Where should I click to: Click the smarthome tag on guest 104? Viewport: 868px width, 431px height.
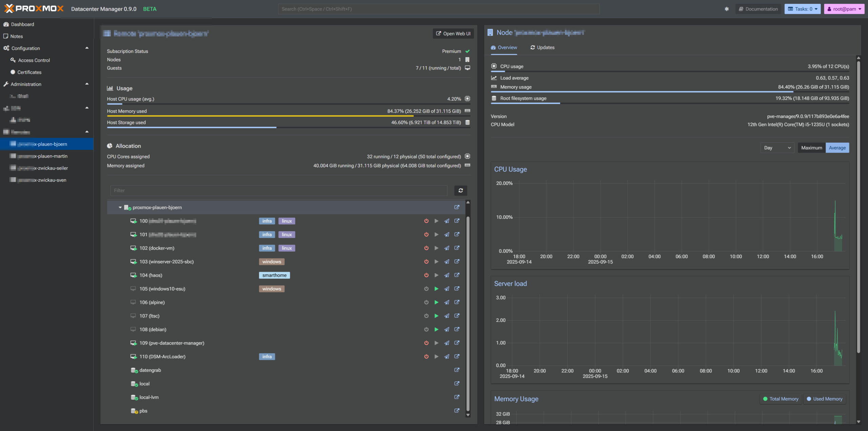pyautogui.click(x=274, y=275)
